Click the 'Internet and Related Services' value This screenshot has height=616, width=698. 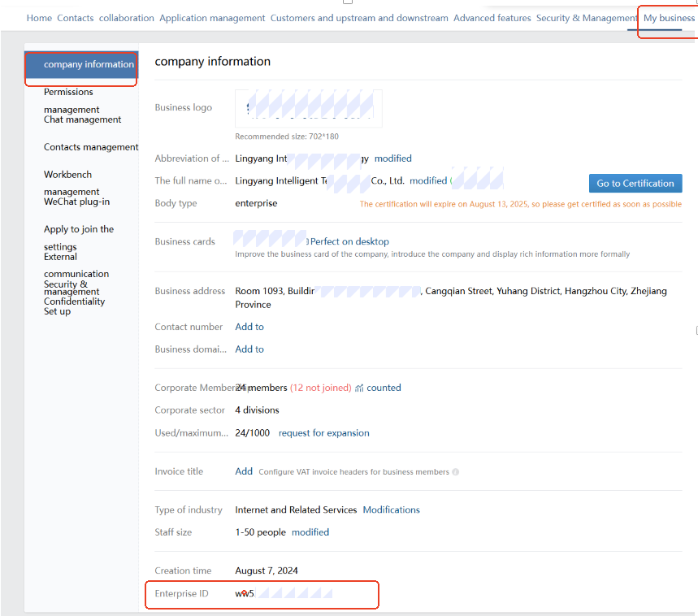pyautogui.click(x=296, y=510)
